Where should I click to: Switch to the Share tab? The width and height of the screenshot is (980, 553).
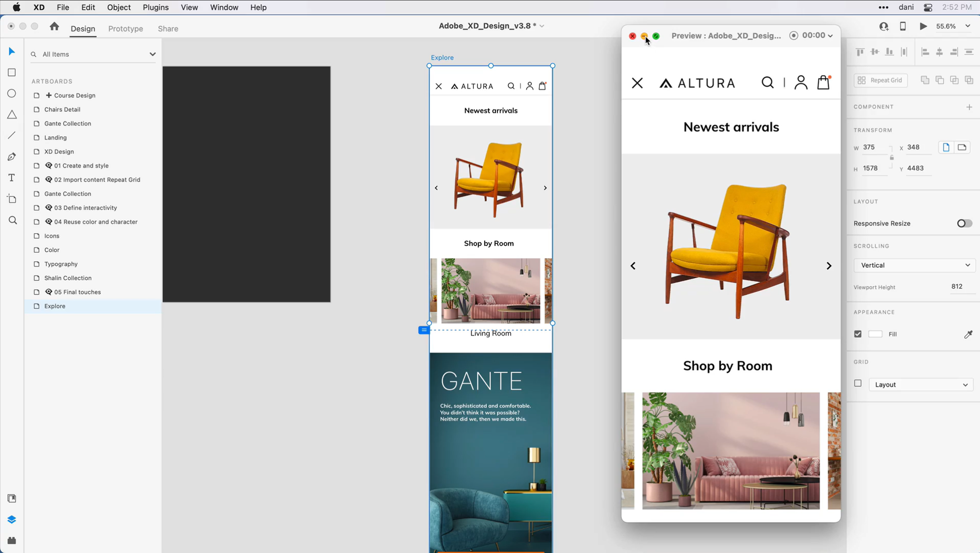pos(168,28)
